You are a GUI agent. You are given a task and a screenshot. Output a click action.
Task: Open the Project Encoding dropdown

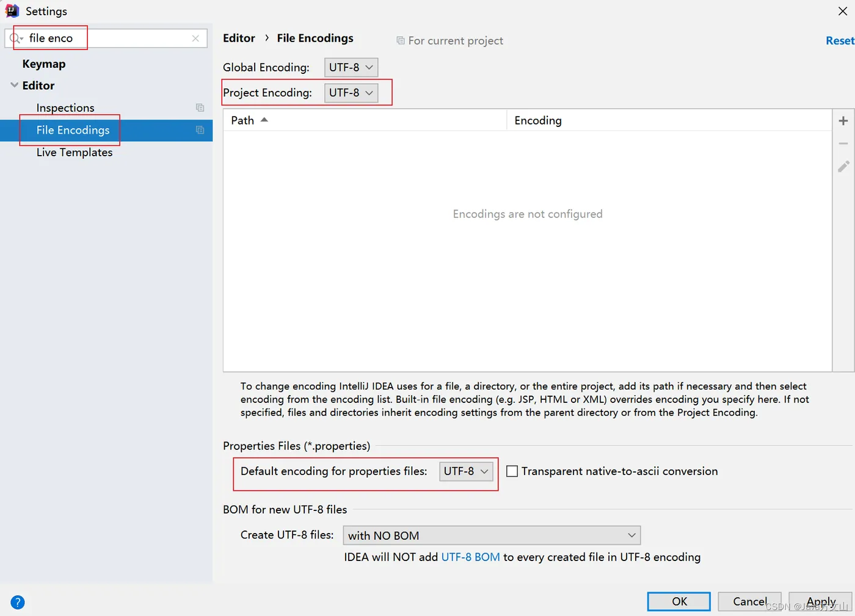pyautogui.click(x=351, y=93)
